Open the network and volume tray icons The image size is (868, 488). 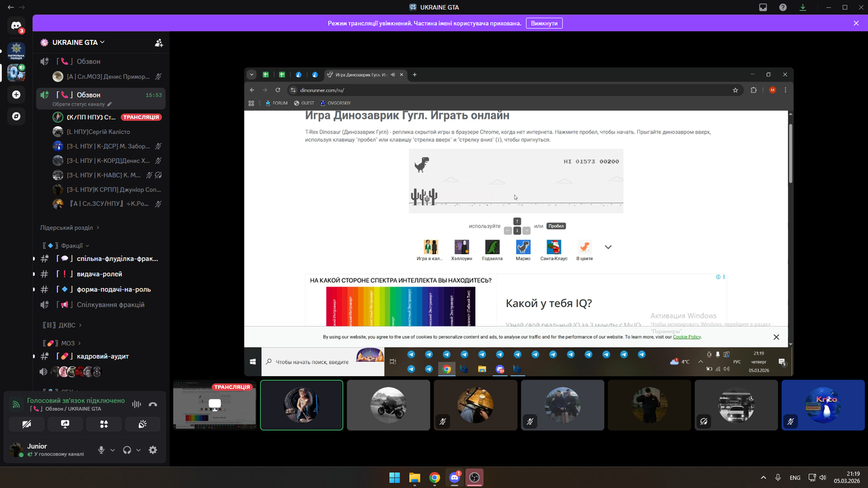(818, 477)
